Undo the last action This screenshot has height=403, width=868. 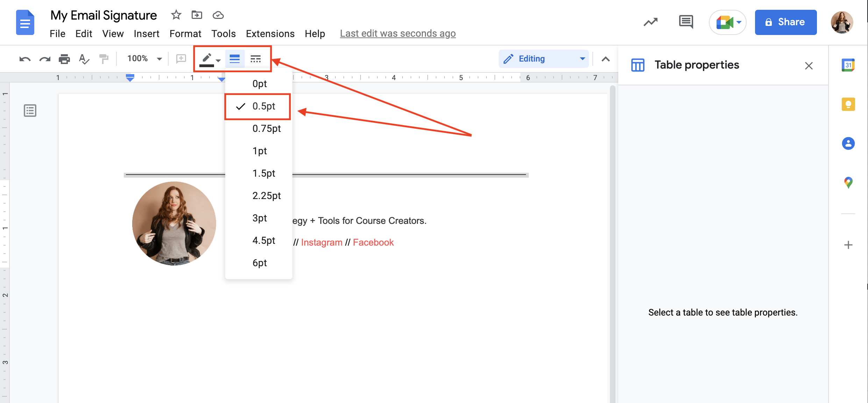tap(25, 59)
